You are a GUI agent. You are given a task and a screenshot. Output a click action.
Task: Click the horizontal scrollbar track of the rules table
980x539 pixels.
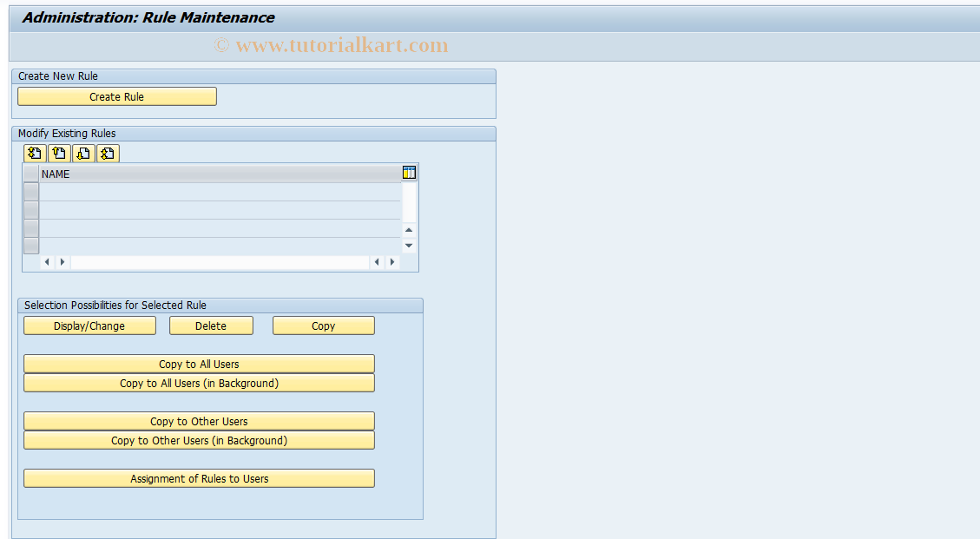220,262
